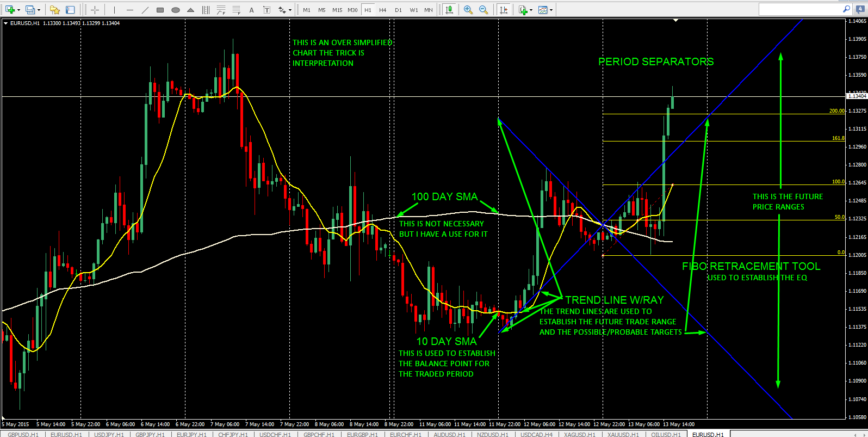This screenshot has height=437, width=868.
Task: Switch to the AUDUSD.H1 chart tab
Action: pos(449,434)
